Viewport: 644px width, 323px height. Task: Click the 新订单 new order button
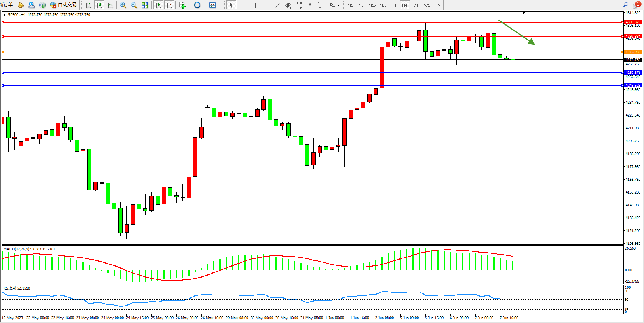click(x=7, y=5)
